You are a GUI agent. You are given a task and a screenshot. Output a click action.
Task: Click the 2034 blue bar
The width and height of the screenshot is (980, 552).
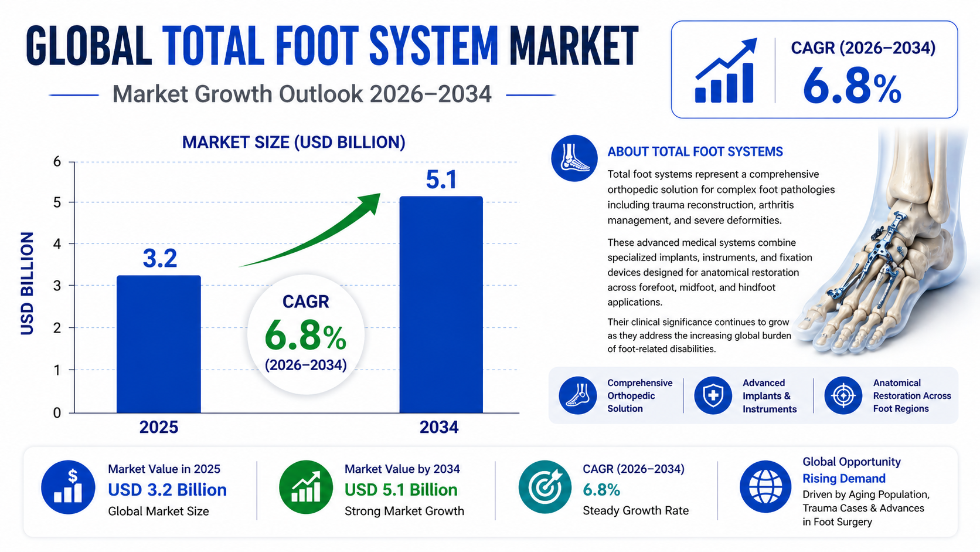pos(441,304)
